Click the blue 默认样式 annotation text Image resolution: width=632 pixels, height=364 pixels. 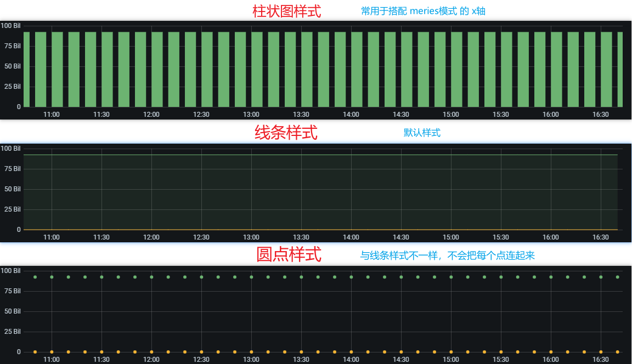pyautogui.click(x=422, y=133)
